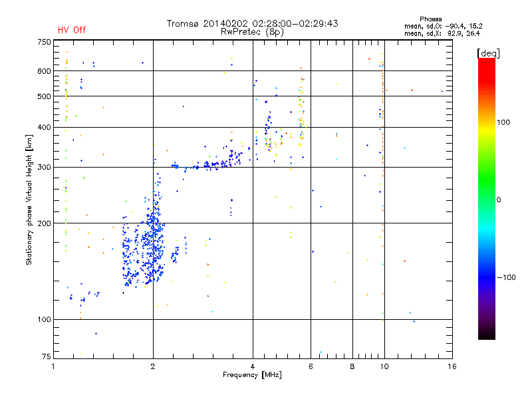The height and width of the screenshot is (399, 532).
Task: Select the title 'Tromsø 20140202 02:28:00-02:29:43'
Action: 252,23
